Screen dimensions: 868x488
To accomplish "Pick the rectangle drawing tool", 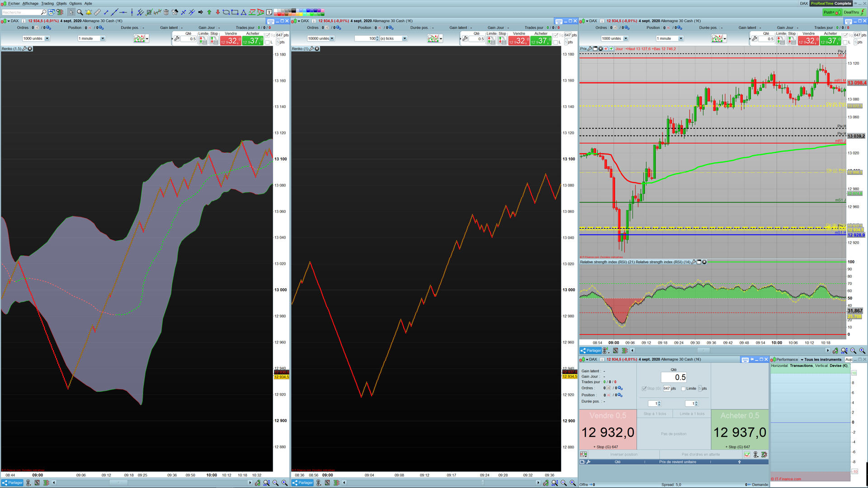I will [235, 12].
